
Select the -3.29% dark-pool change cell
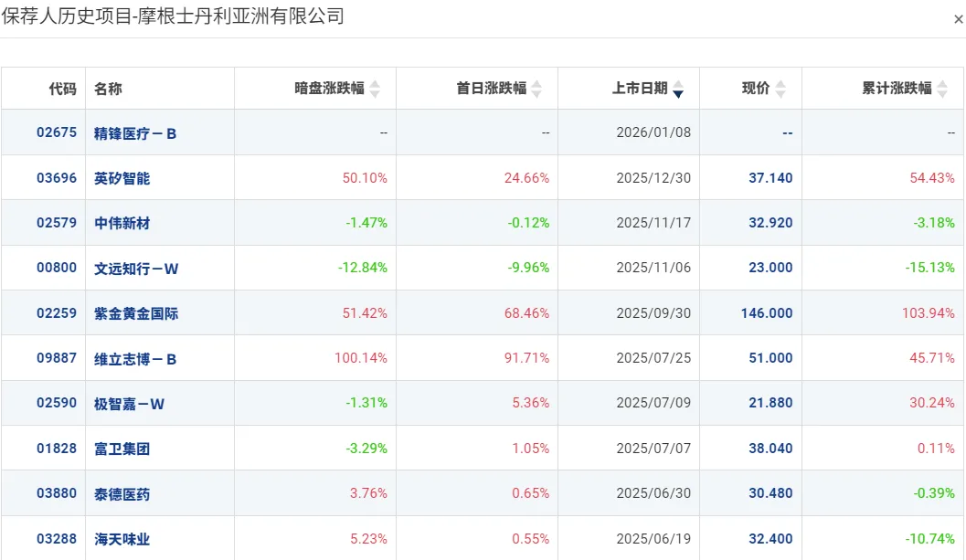366,448
